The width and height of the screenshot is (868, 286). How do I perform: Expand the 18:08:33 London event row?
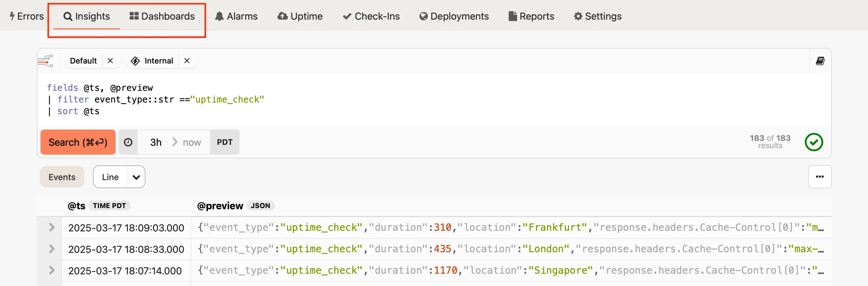click(51, 249)
